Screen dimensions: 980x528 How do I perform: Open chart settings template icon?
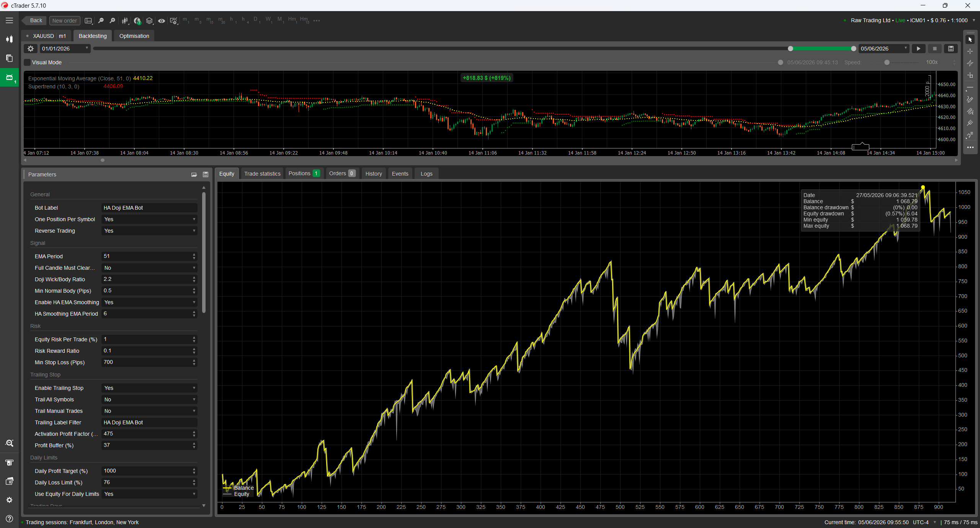click(174, 21)
